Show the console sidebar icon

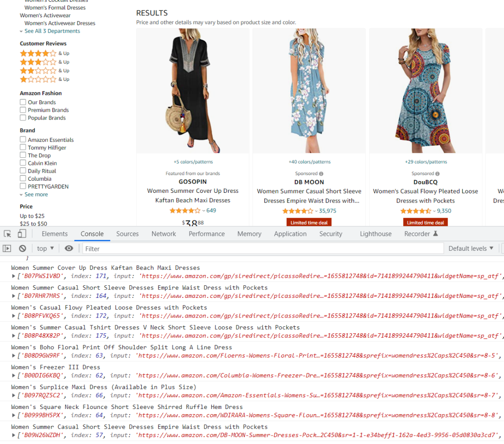[x=7, y=248]
